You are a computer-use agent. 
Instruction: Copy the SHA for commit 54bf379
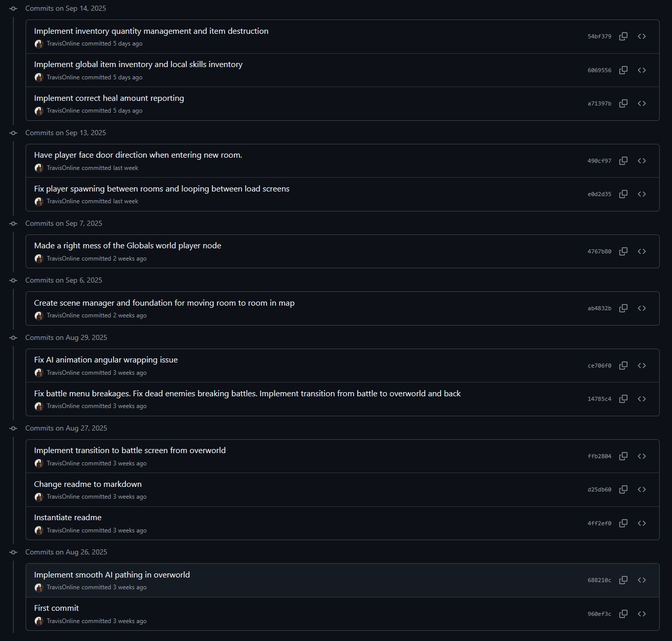pyautogui.click(x=623, y=36)
